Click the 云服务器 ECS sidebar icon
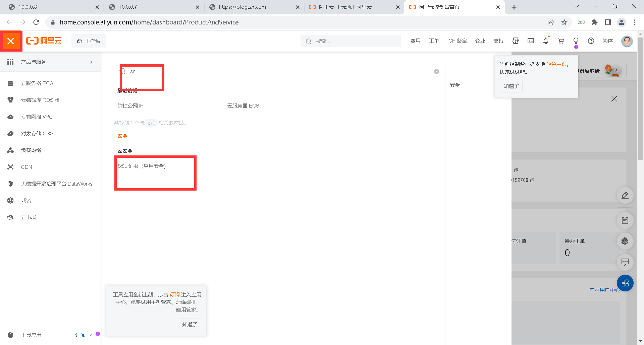644x345 pixels. pos(10,83)
